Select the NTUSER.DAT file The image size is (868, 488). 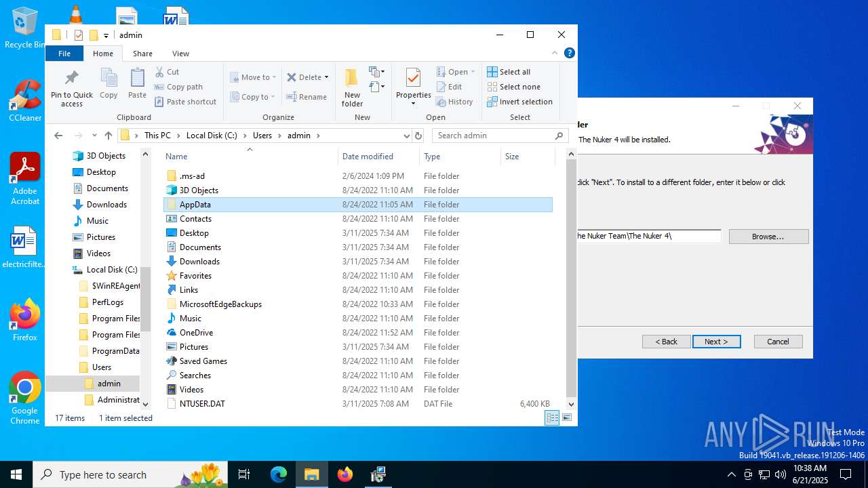point(358,404)
